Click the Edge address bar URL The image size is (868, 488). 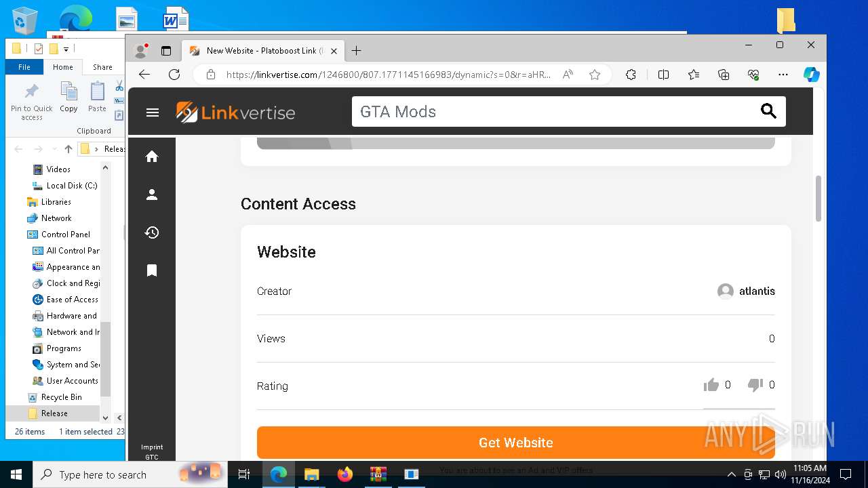pyautogui.click(x=389, y=75)
